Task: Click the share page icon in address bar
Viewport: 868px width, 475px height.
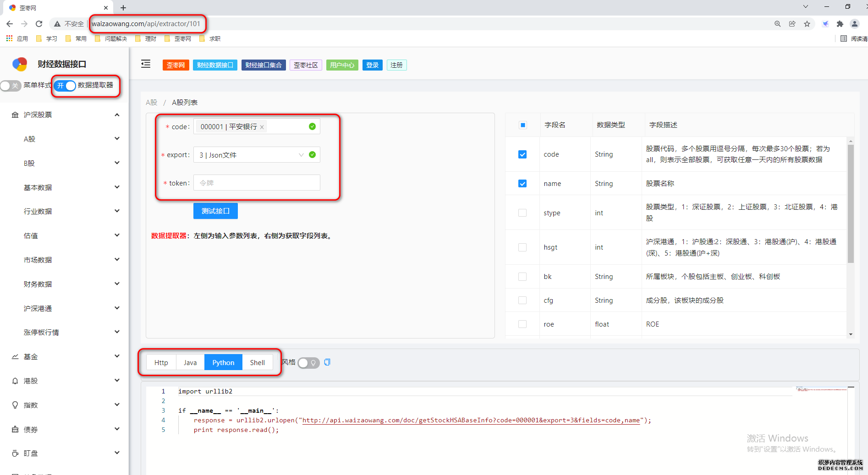Action: [x=792, y=24]
